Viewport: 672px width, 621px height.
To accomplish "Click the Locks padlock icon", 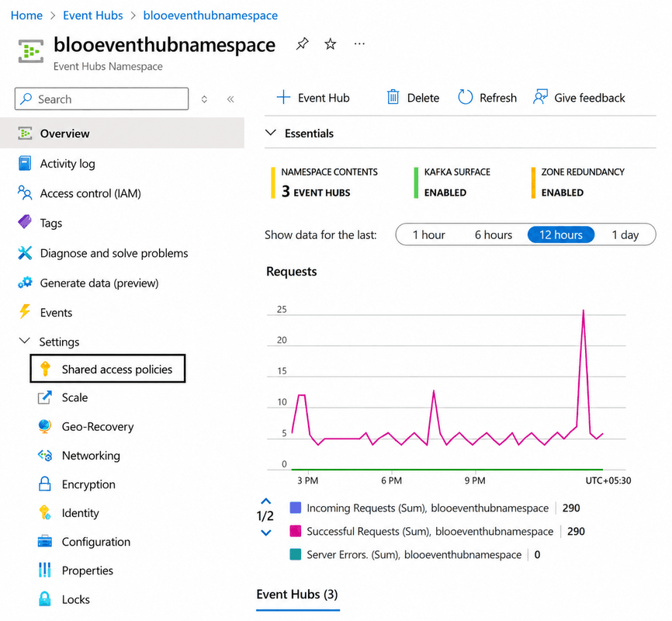I will pyautogui.click(x=45, y=598).
